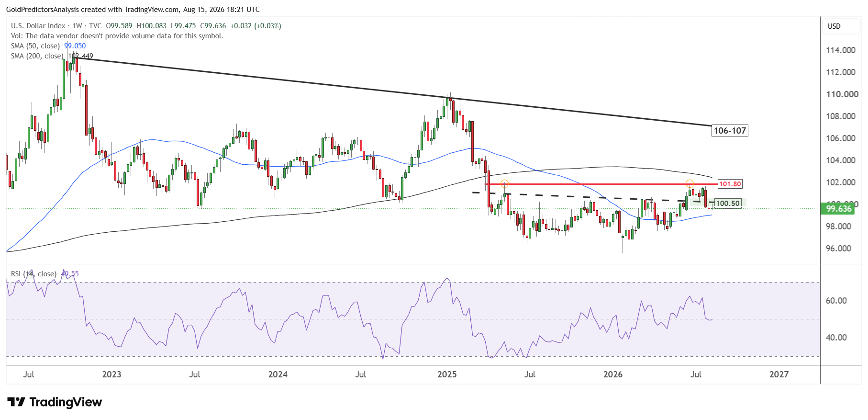Click the Vol data vendor notice
Image resolution: width=868 pixels, height=420 pixels.
(x=117, y=36)
